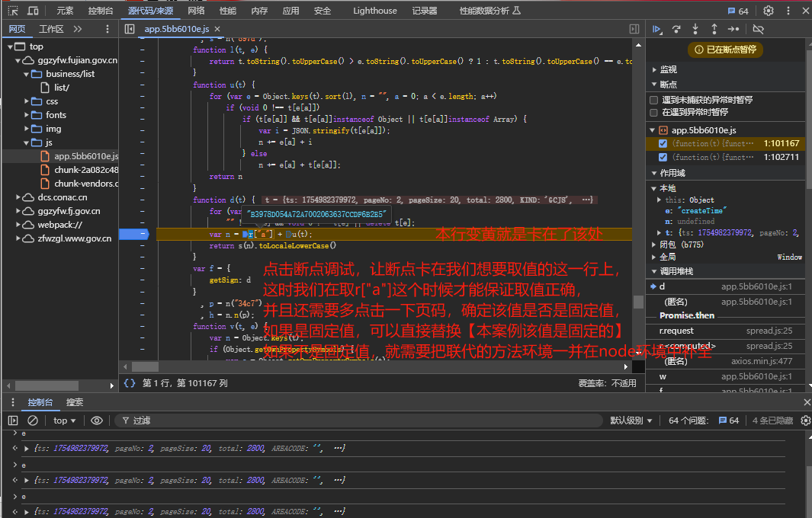Enable pause on uncaught exceptions
This screenshot has height=518, width=812.
[x=653, y=100]
